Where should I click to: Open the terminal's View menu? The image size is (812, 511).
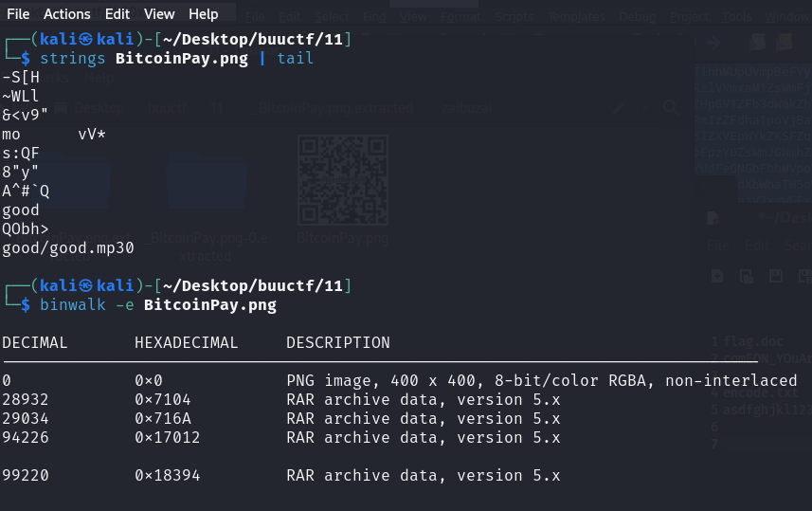point(159,14)
